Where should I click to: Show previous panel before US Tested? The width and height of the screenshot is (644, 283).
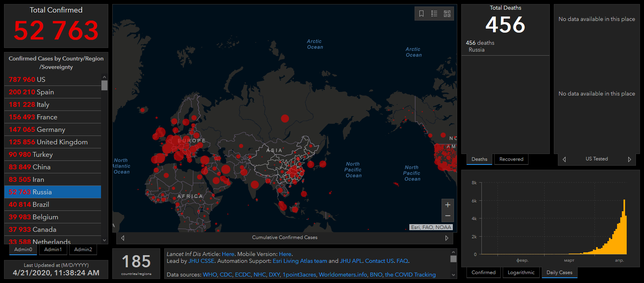pos(564,159)
